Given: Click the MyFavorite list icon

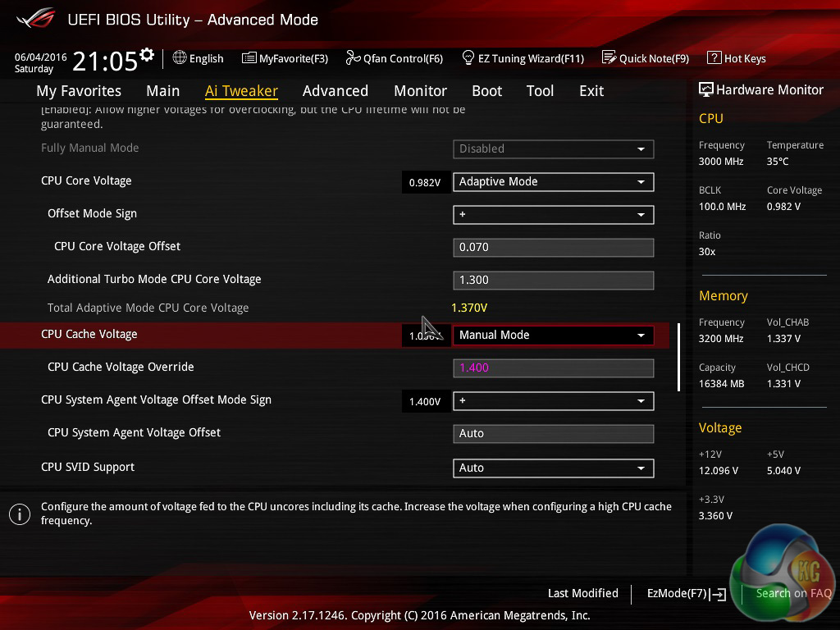Looking at the screenshot, I should click(x=249, y=58).
